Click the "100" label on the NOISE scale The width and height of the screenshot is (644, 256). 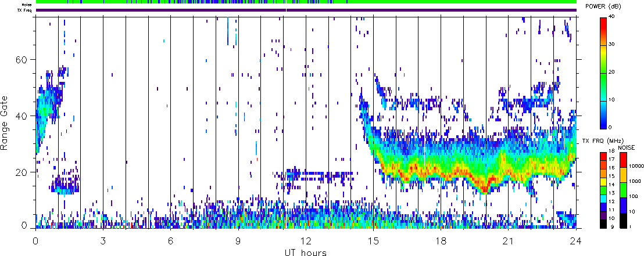click(x=634, y=197)
